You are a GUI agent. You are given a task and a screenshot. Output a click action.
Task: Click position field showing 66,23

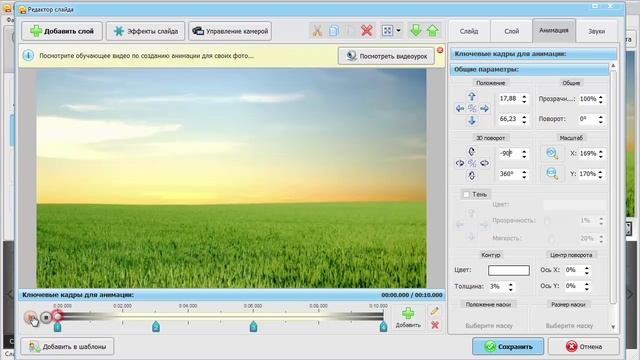tap(509, 119)
